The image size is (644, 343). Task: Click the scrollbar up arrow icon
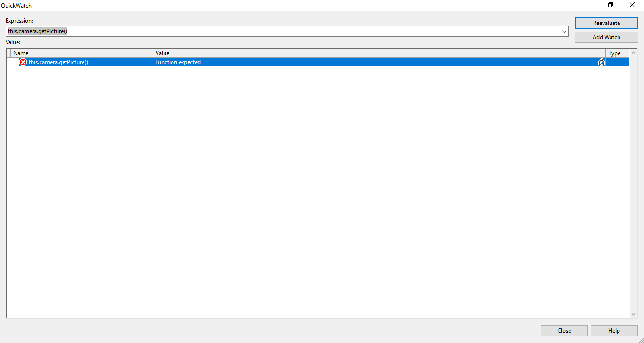pyautogui.click(x=633, y=52)
